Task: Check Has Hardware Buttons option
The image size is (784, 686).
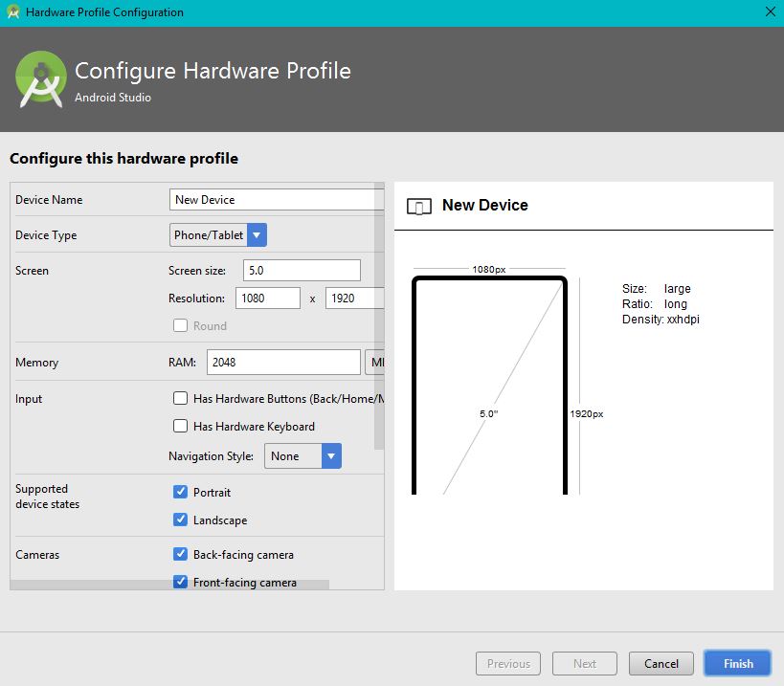Action: coord(180,398)
